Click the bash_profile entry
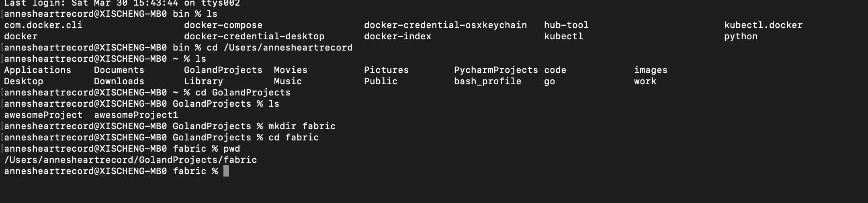The image size is (868, 203). coord(487,81)
